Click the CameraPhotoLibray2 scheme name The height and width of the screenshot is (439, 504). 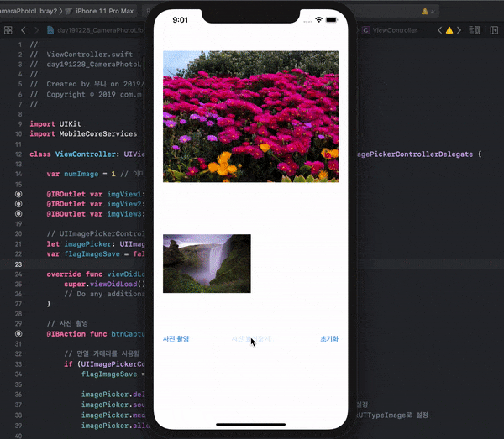29,11
